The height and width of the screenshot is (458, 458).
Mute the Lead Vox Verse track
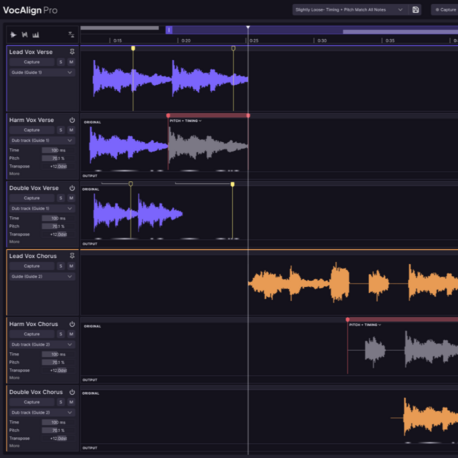[71, 62]
